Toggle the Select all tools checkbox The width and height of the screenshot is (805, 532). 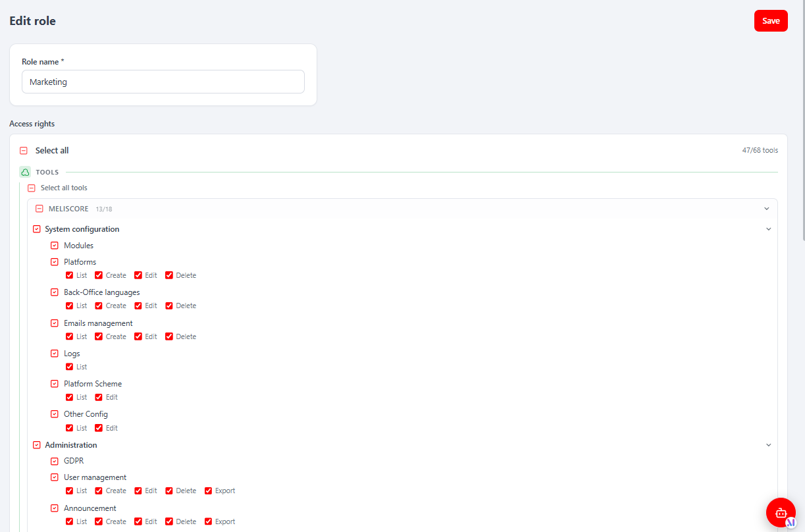32,188
